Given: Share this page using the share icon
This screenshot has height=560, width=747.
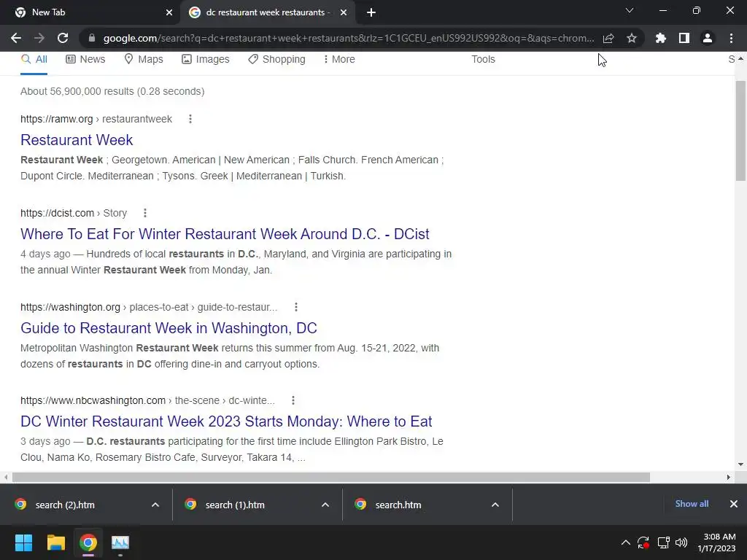Looking at the screenshot, I should [608, 38].
